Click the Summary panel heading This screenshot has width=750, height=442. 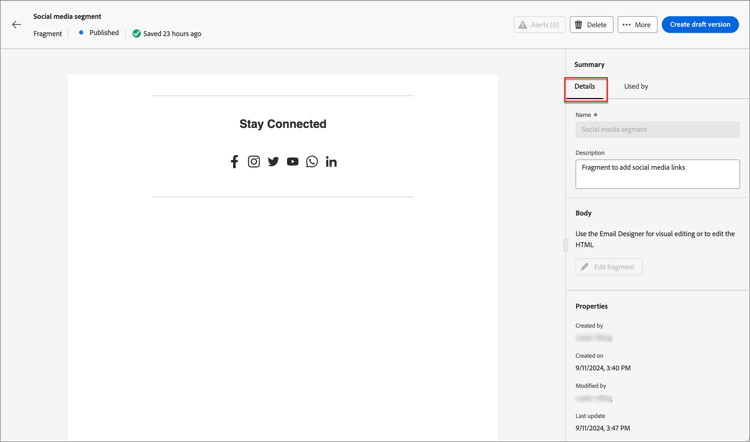click(589, 65)
